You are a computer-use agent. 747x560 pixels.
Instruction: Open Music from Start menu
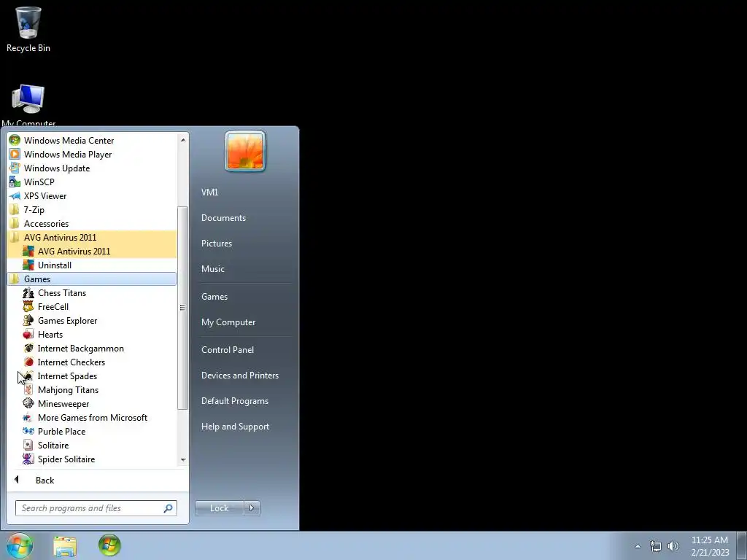click(x=212, y=269)
